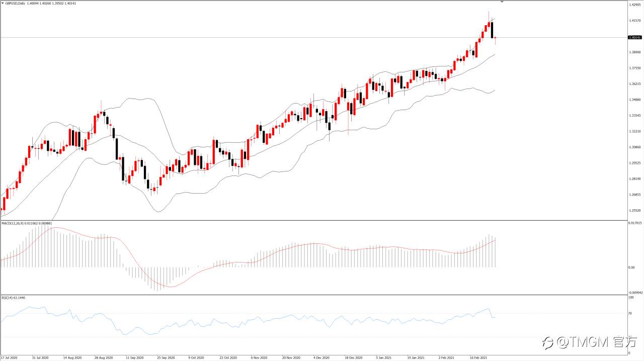Click the 6 Nov 2020 date label

(259, 358)
